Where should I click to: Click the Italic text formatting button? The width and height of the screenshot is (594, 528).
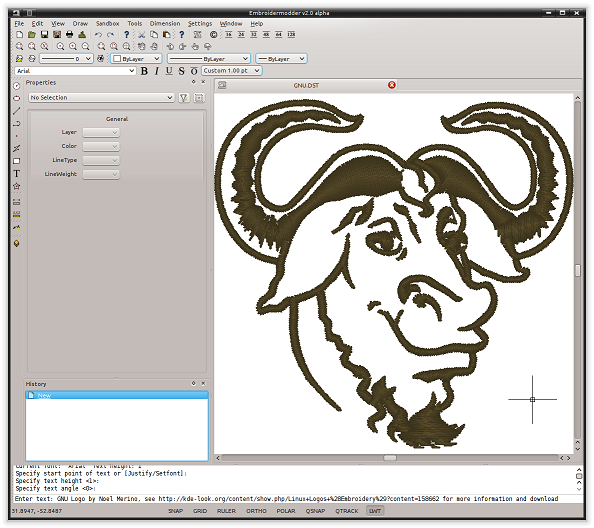(157, 71)
